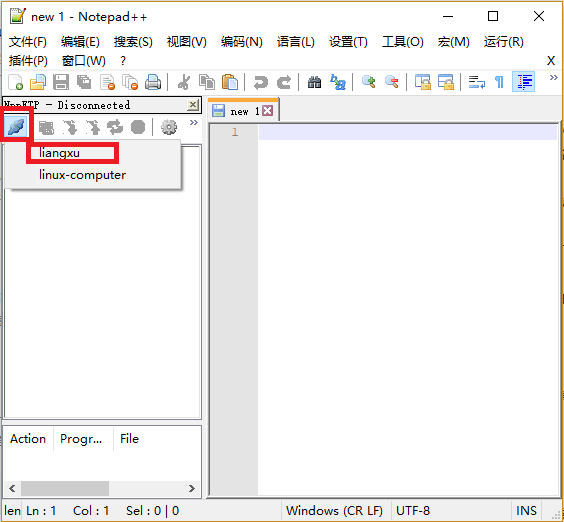This screenshot has height=522, width=564.
Task: Click the queue horizontal scrollbar thumb
Action: 65,489
